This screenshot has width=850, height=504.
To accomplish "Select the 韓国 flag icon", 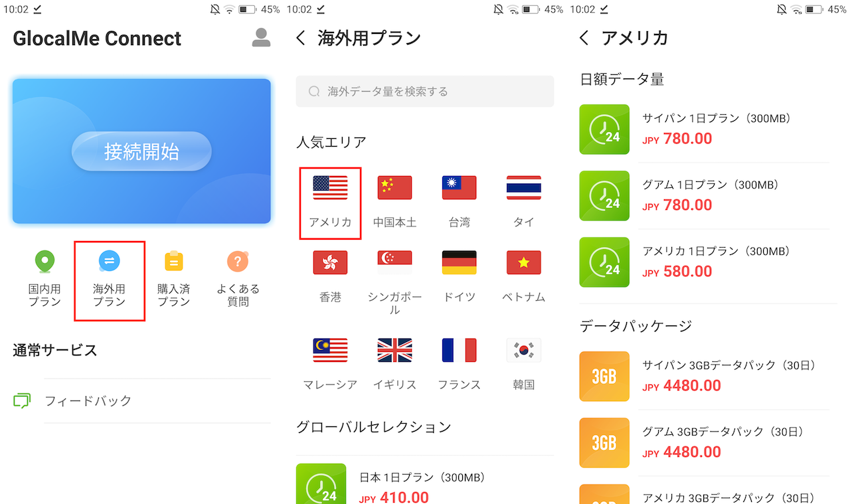I will 523,350.
